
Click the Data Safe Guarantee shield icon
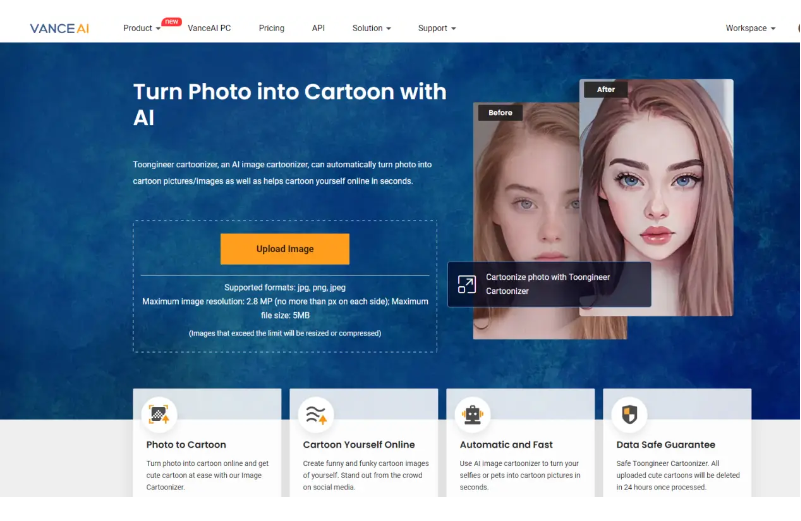[629, 414]
